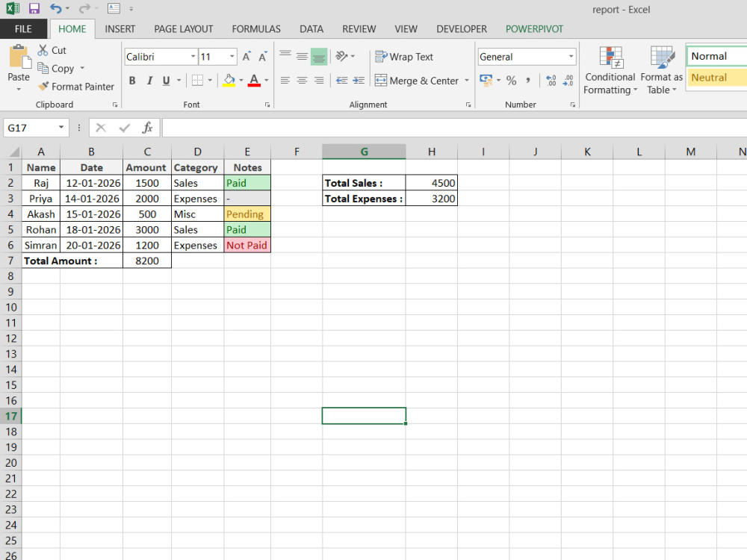Viewport: 747px width, 560px height.
Task: Click the Insert Function fx icon
Action: coord(147,128)
